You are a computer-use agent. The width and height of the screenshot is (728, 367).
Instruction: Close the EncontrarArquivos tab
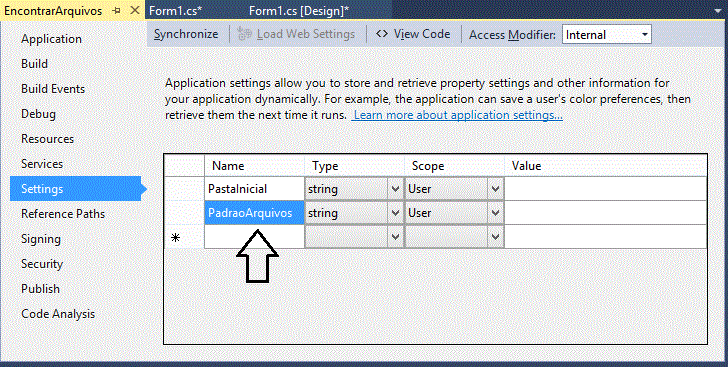point(135,10)
